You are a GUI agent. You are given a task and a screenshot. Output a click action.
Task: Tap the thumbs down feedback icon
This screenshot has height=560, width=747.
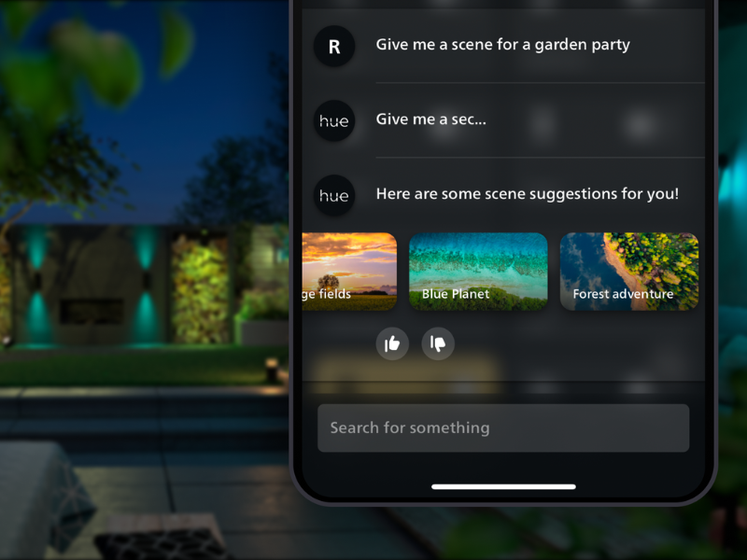438,343
